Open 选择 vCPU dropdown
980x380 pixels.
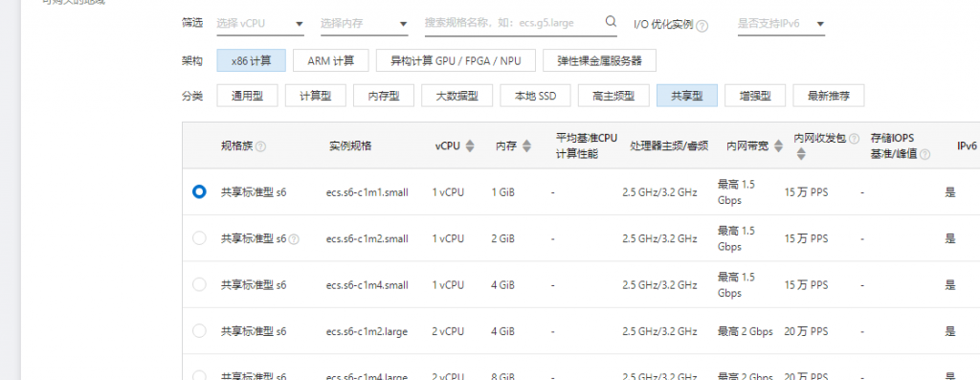(260, 24)
